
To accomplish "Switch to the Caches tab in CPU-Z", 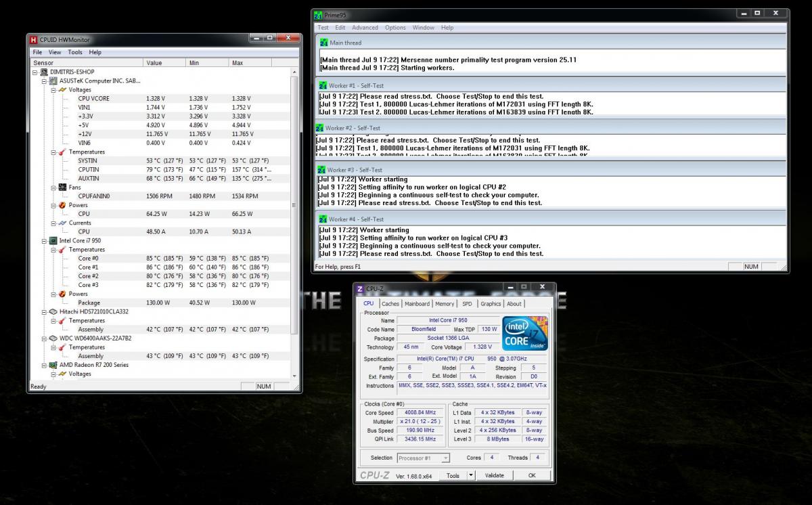I will point(390,304).
